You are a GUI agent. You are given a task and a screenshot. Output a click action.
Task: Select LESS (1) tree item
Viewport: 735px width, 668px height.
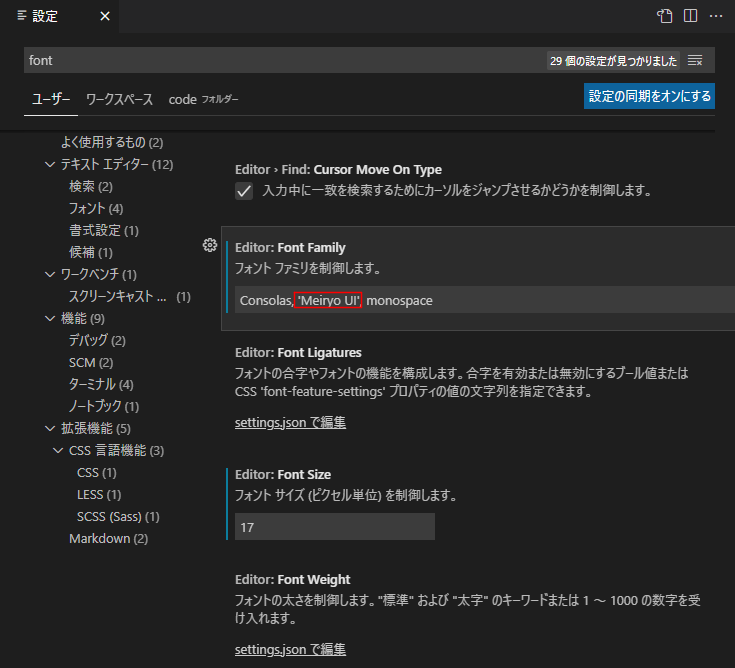[x=99, y=495]
